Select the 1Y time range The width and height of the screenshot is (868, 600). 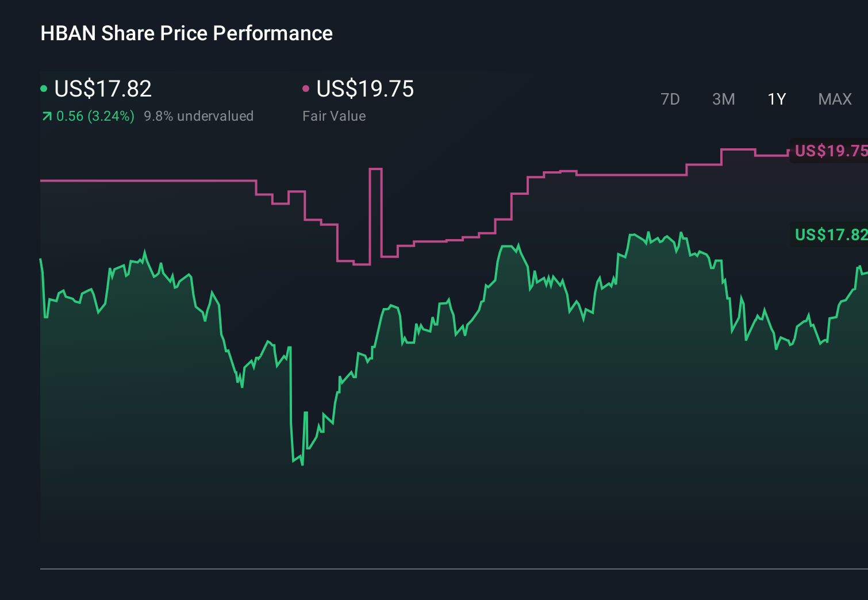point(776,99)
